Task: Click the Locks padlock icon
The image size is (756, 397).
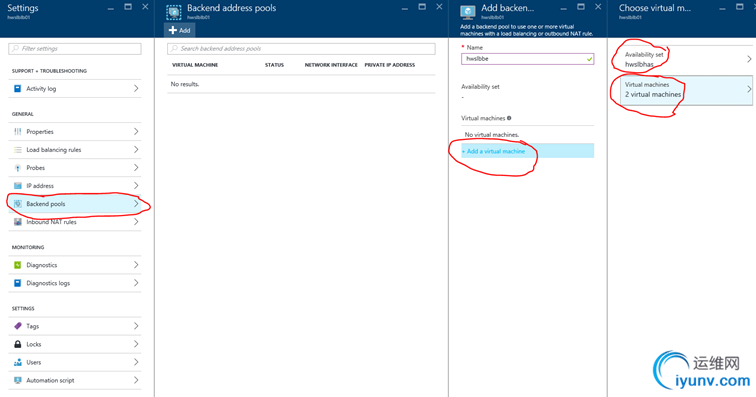Action: pyautogui.click(x=17, y=344)
